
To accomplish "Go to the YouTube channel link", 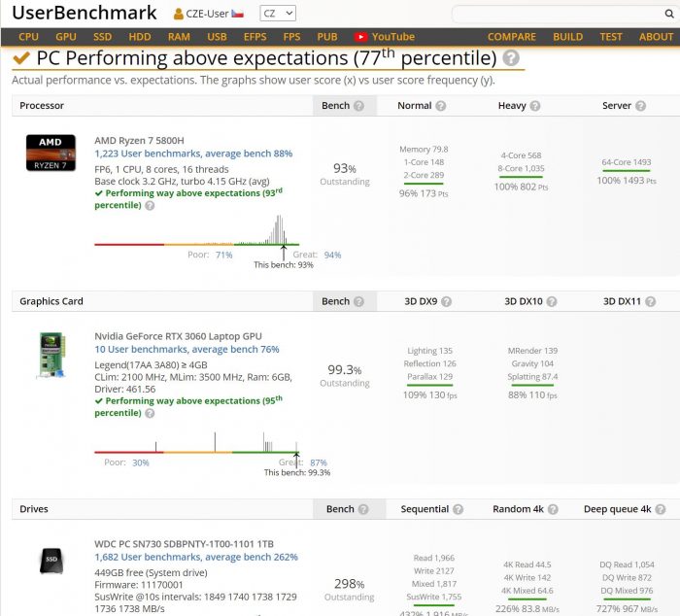I will click(385, 37).
